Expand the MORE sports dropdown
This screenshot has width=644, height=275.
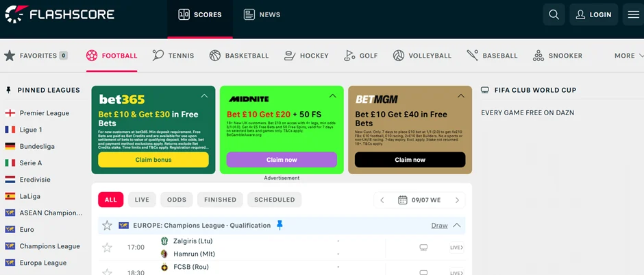pyautogui.click(x=628, y=56)
